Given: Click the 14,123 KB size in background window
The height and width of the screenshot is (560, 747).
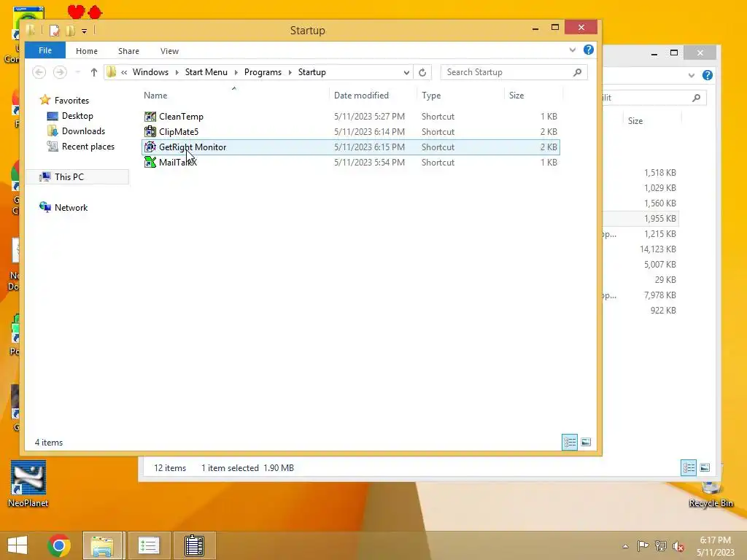Looking at the screenshot, I should coord(657,249).
